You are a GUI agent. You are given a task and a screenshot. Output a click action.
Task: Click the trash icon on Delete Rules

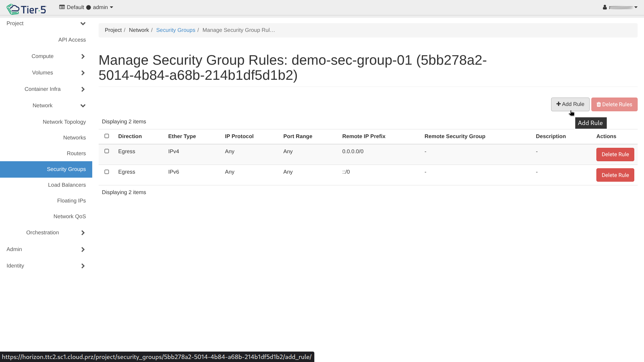[599, 105]
